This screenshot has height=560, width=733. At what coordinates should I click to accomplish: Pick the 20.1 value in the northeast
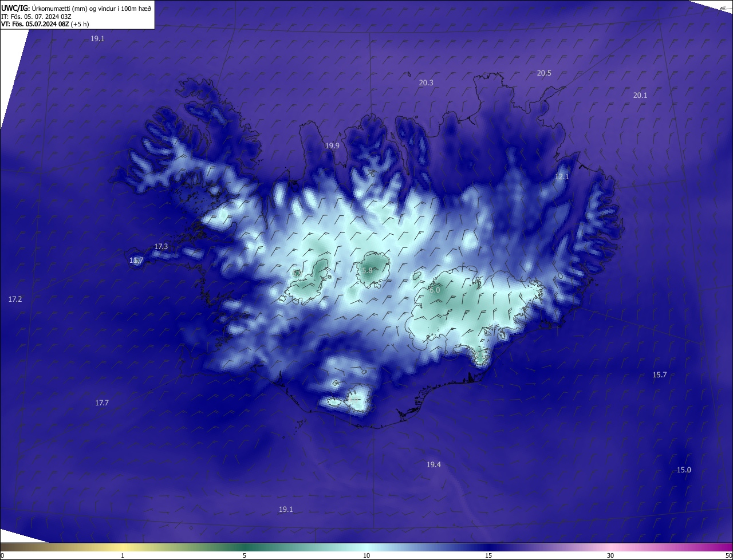(x=640, y=95)
